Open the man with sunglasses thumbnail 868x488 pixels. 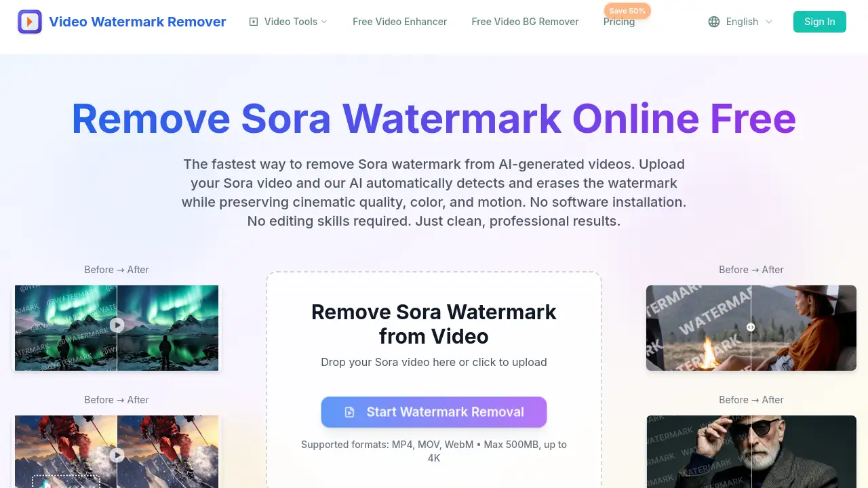click(751, 451)
